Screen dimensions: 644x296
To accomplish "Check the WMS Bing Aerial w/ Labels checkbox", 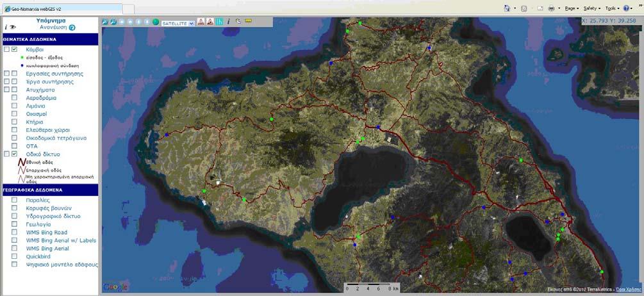I will [x=14, y=240].
